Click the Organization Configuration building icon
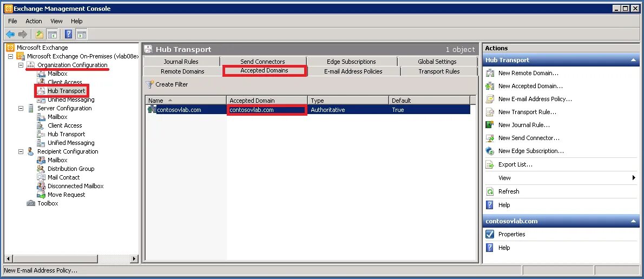The height and width of the screenshot is (279, 644). point(31,65)
